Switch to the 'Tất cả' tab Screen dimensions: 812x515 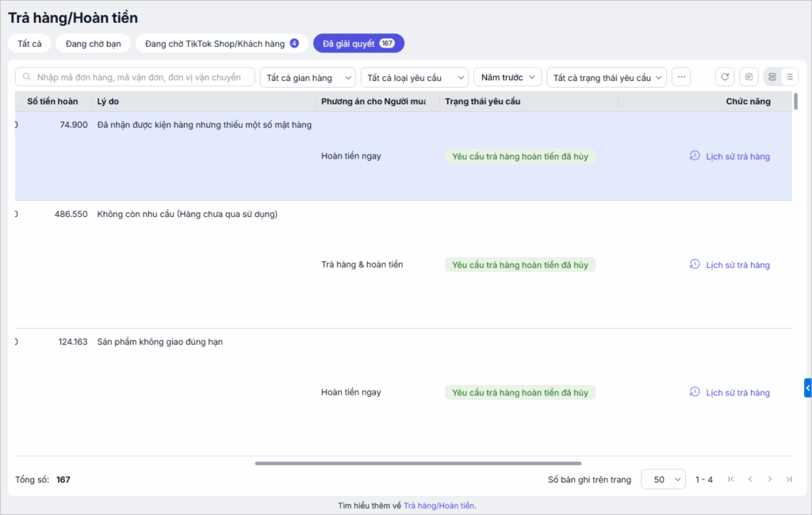tap(29, 44)
